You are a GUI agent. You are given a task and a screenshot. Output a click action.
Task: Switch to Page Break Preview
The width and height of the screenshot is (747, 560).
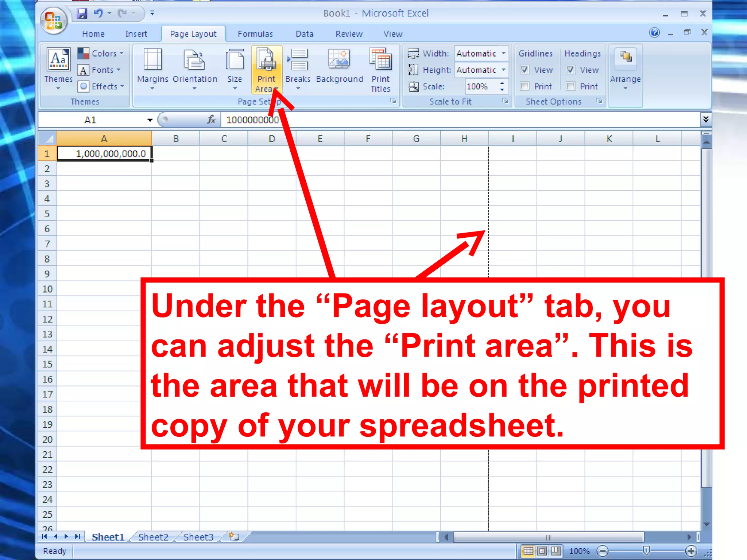click(x=556, y=551)
